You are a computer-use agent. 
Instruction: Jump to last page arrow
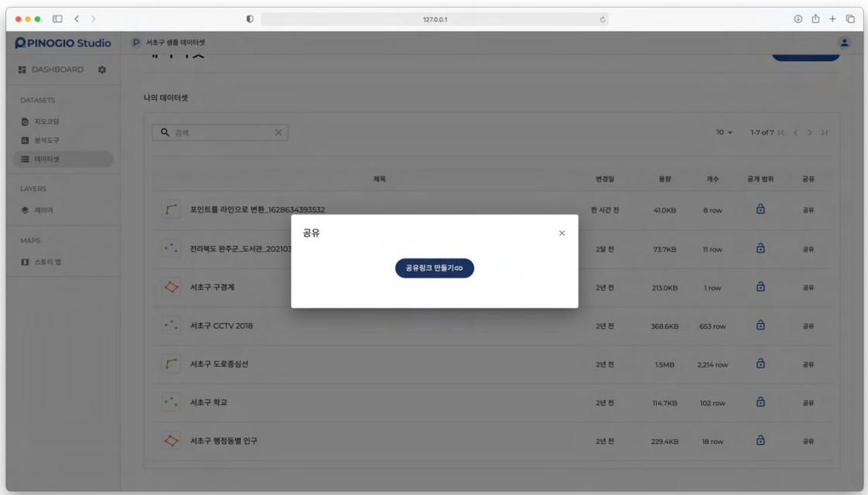coord(824,132)
